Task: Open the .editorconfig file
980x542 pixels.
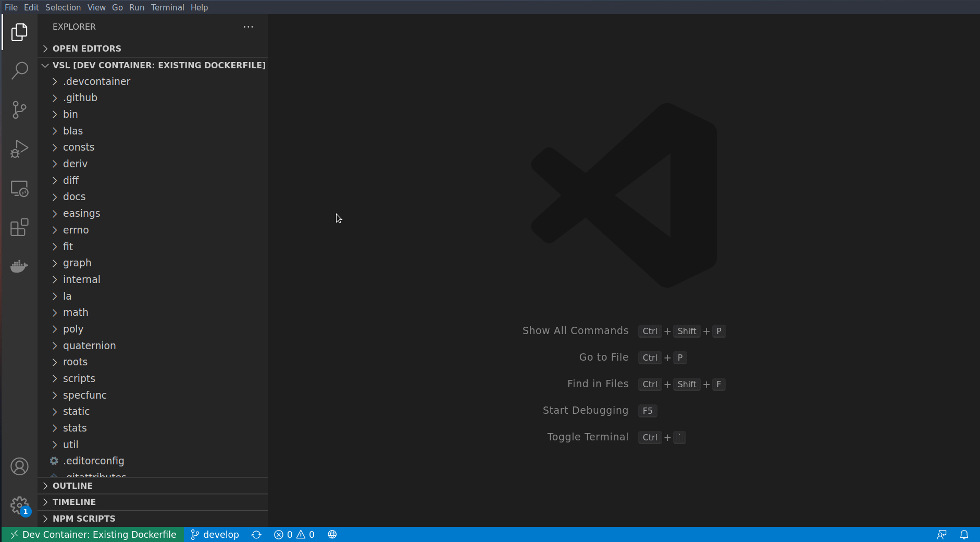Action: coord(153,461)
